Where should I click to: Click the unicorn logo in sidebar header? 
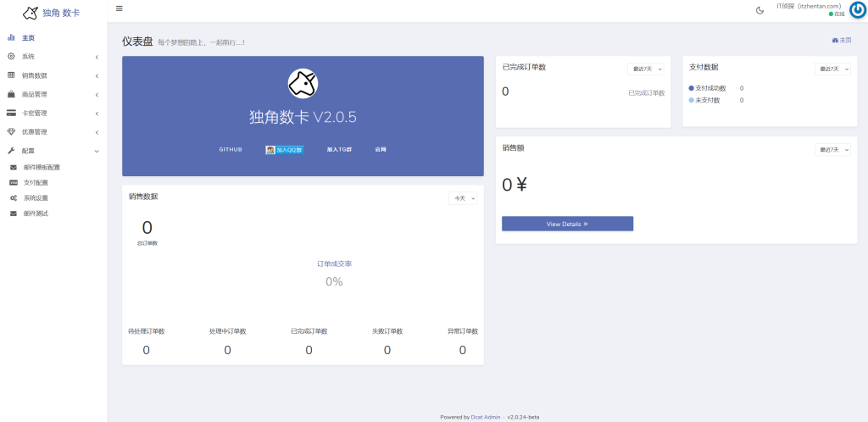click(31, 13)
